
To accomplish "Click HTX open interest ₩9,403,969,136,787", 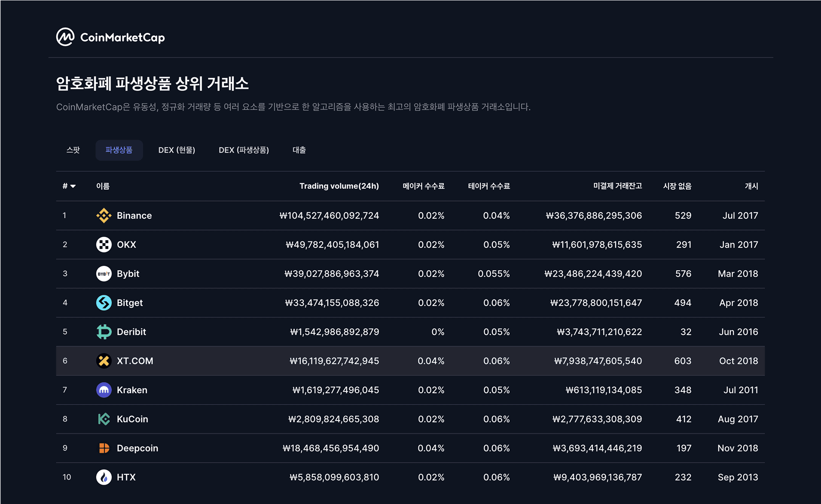I will coord(598,477).
